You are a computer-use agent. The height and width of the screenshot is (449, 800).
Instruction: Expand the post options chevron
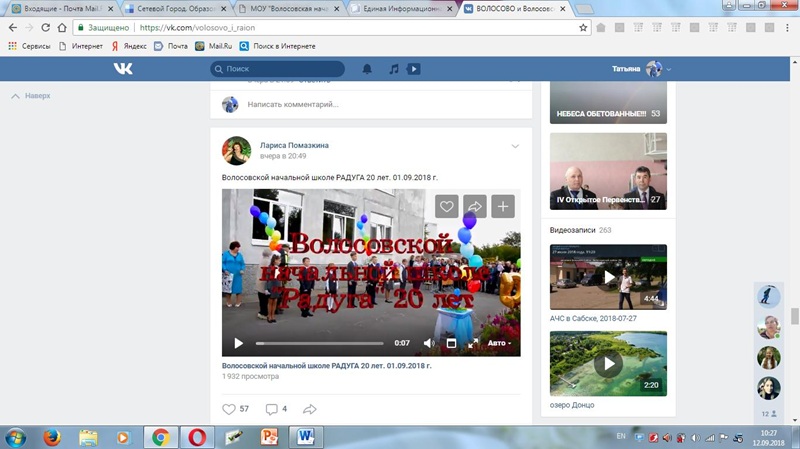click(x=515, y=146)
